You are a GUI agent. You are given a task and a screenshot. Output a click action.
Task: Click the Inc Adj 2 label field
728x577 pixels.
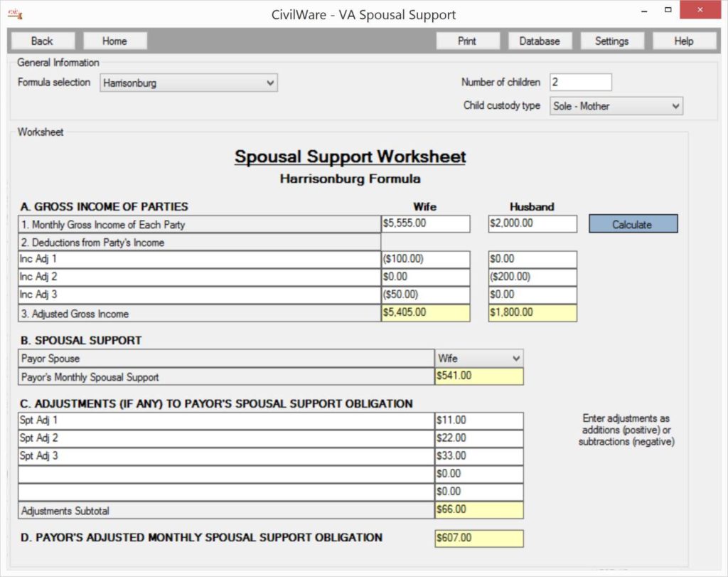pos(200,277)
